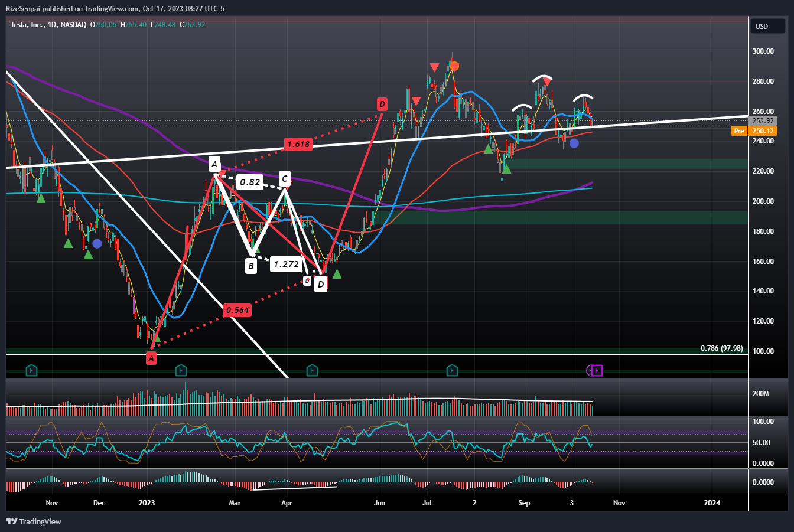Click the H255.40 high value
Image resolution: width=794 pixels, height=532 pixels.
pyautogui.click(x=134, y=24)
